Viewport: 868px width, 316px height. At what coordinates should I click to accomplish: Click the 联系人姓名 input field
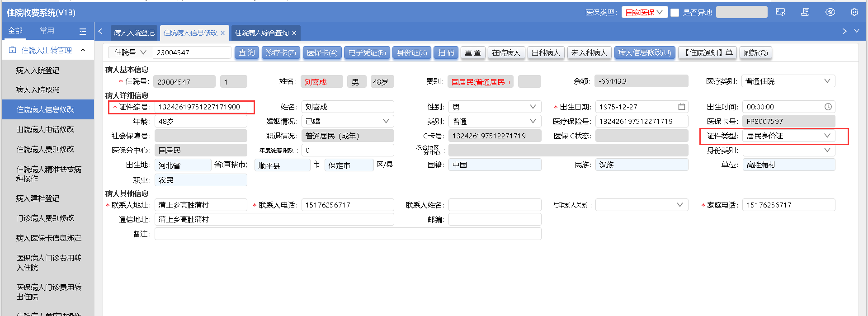coord(495,205)
